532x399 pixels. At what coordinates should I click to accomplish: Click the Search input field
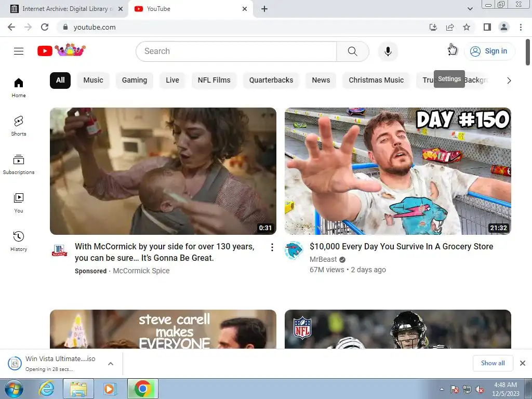(x=236, y=51)
